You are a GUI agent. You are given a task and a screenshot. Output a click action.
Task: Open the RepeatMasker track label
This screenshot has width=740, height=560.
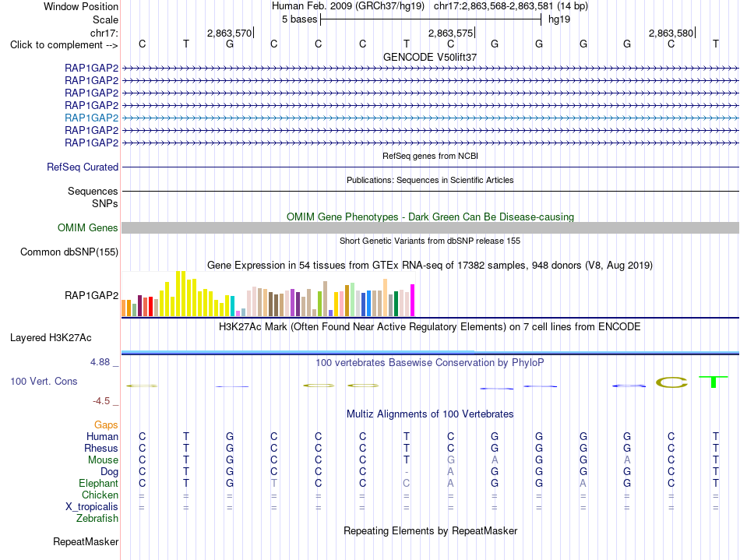pos(86,541)
